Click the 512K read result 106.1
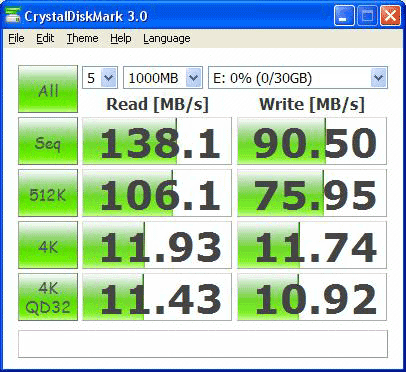 pyautogui.click(x=157, y=193)
